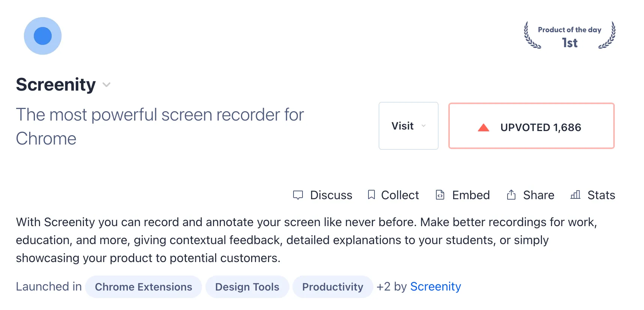Click the Share upload arrow icon

[511, 195]
